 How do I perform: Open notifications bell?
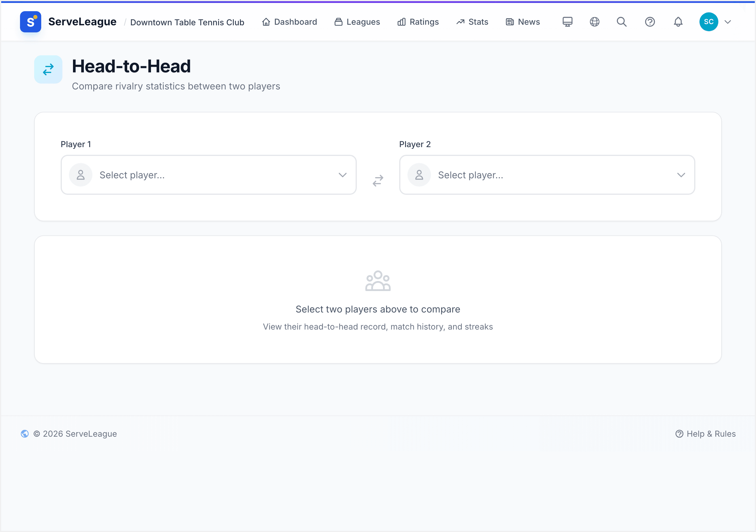point(678,22)
